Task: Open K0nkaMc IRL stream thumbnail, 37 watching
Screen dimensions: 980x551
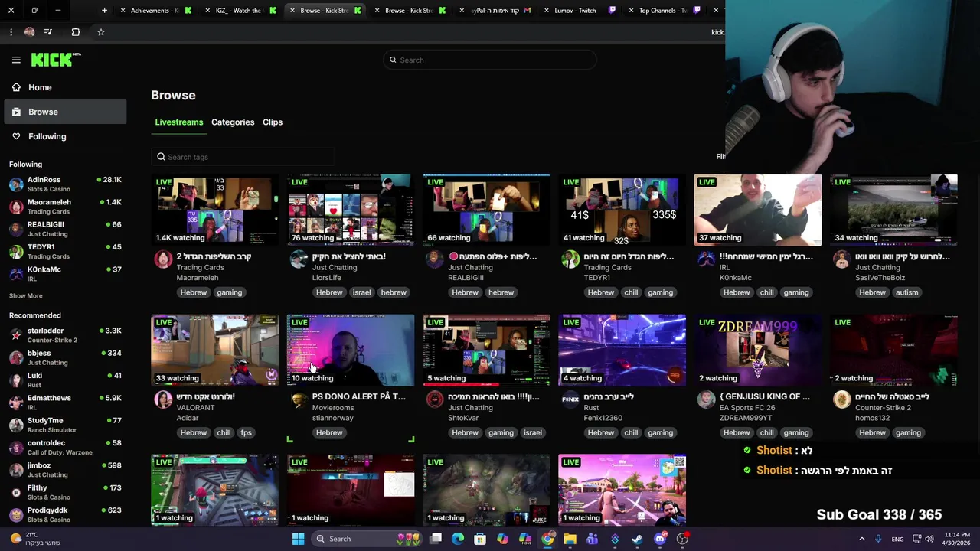Action: 758,210
